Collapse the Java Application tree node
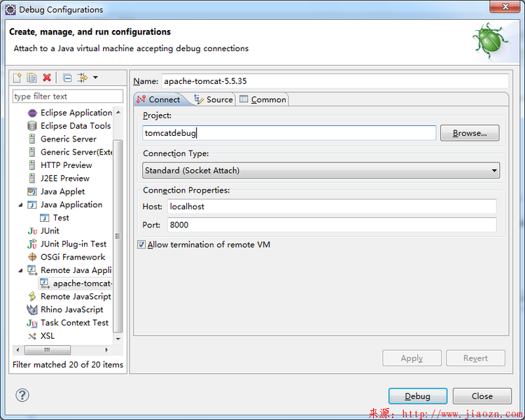 (x=21, y=204)
